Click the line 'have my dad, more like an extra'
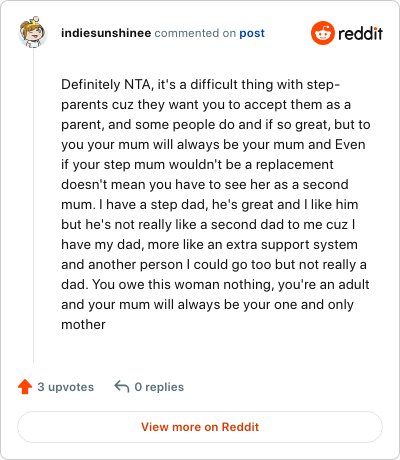The image size is (400, 460). (209, 244)
